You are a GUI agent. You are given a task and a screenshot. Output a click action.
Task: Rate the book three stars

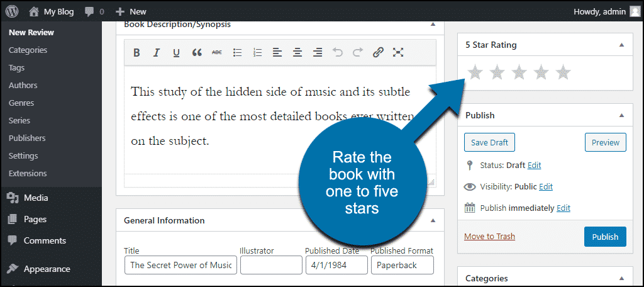[x=519, y=73]
